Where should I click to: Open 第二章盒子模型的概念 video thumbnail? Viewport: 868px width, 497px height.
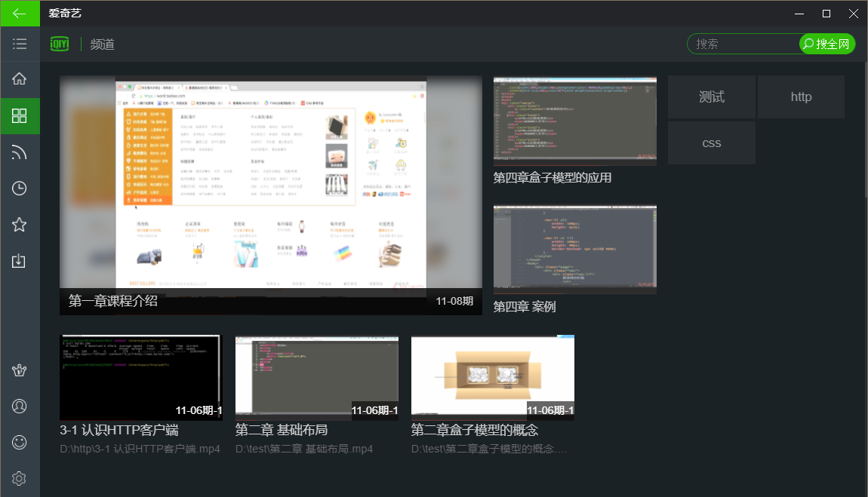(x=493, y=378)
